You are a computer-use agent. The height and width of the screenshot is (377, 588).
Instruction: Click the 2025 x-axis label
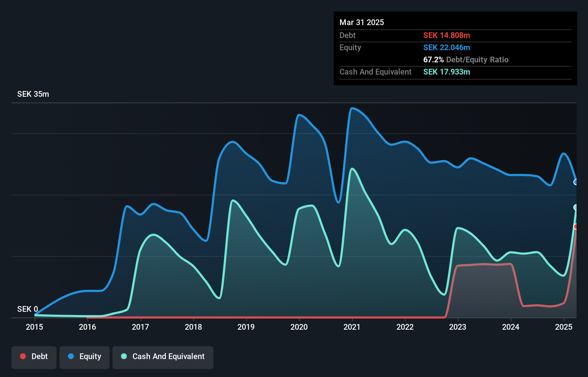[x=564, y=327]
